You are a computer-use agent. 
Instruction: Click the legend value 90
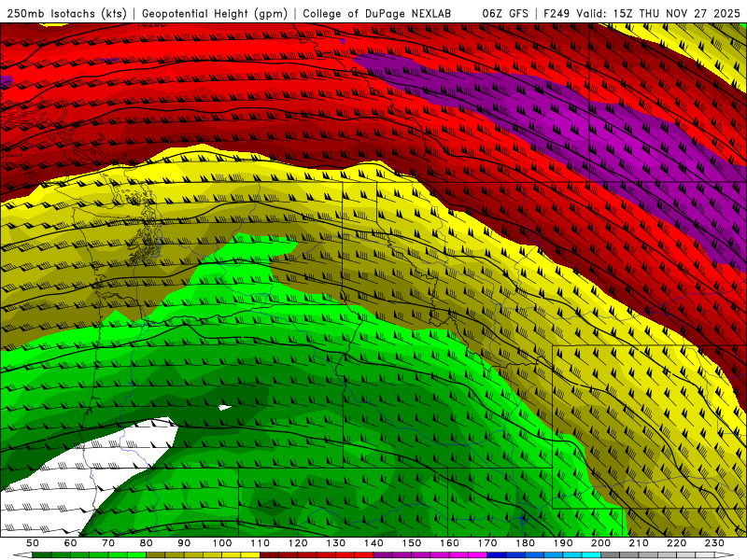[x=184, y=543]
